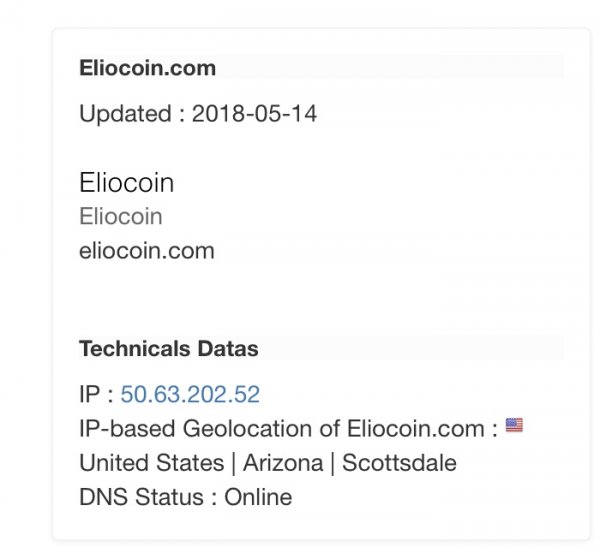
Task: Click the word Updated
Action: point(125,114)
